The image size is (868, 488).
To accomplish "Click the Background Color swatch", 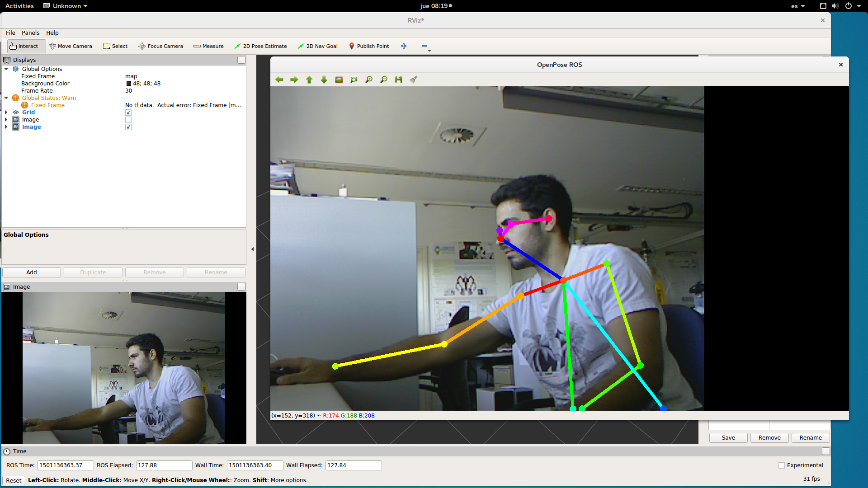I will [129, 84].
